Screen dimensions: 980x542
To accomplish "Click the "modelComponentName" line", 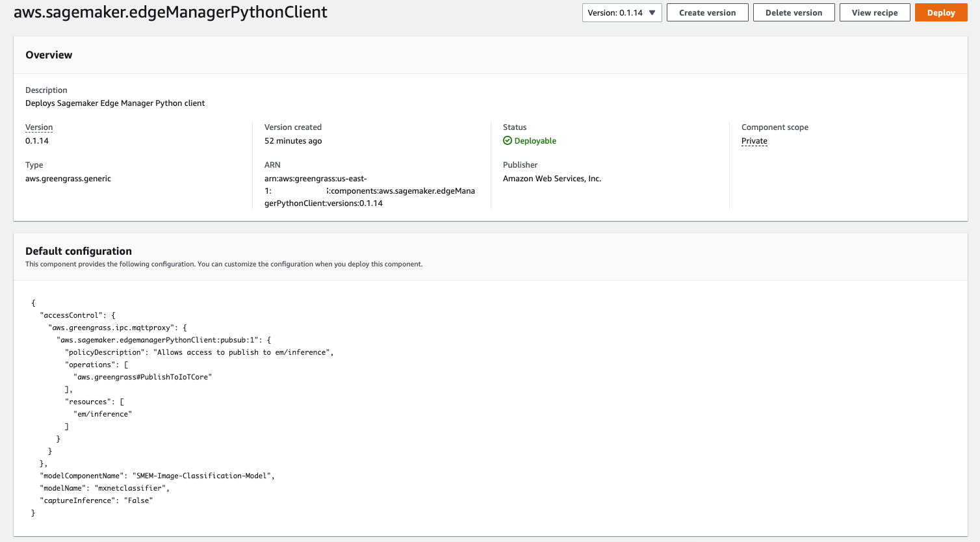I will pyautogui.click(x=157, y=476).
